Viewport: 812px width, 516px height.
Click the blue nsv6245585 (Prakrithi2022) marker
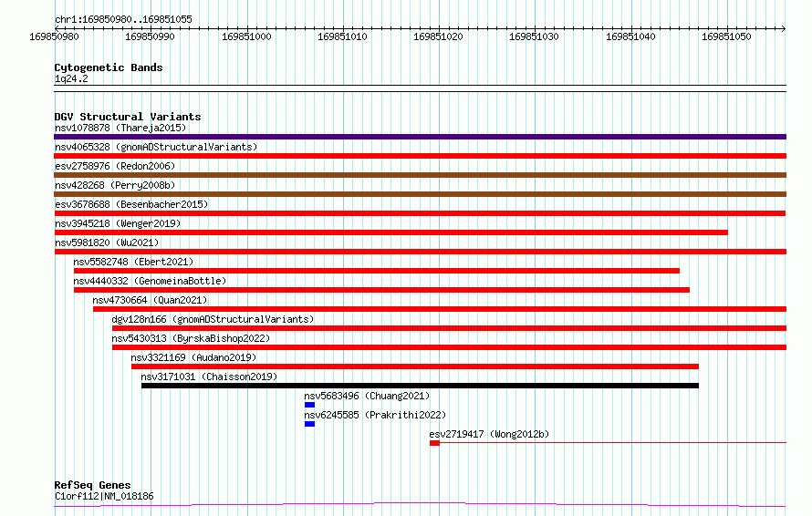pos(309,424)
